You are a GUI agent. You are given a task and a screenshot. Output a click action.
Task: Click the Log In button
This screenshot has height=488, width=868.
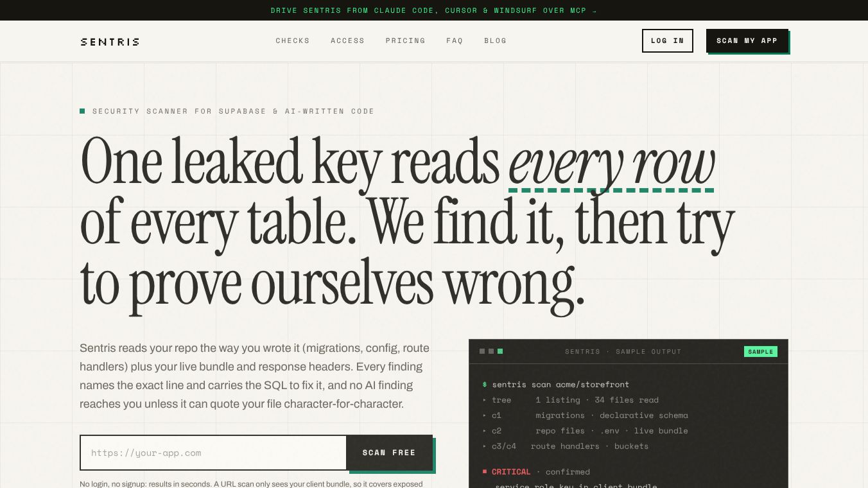pyautogui.click(x=668, y=40)
